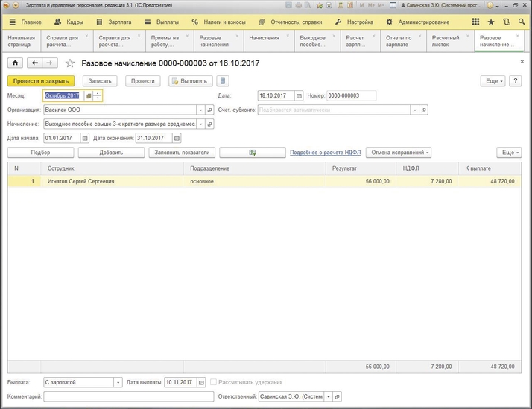
Task: Add document to favorites with star icon
Action: pos(70,63)
